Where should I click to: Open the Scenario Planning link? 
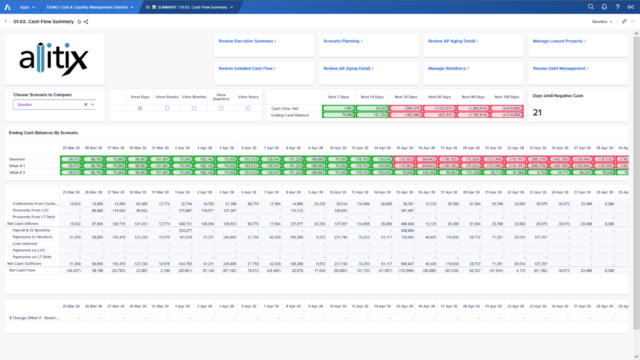(343, 41)
